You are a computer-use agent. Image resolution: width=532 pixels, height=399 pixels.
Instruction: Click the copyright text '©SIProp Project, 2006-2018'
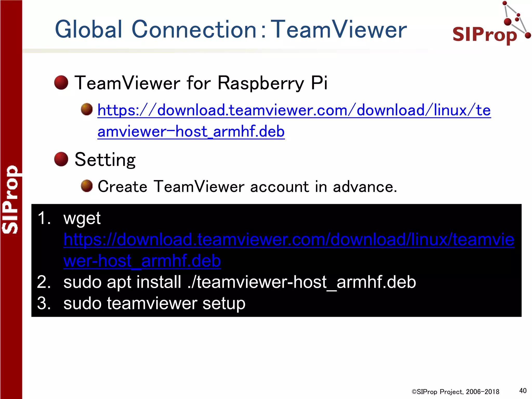tap(455, 392)
